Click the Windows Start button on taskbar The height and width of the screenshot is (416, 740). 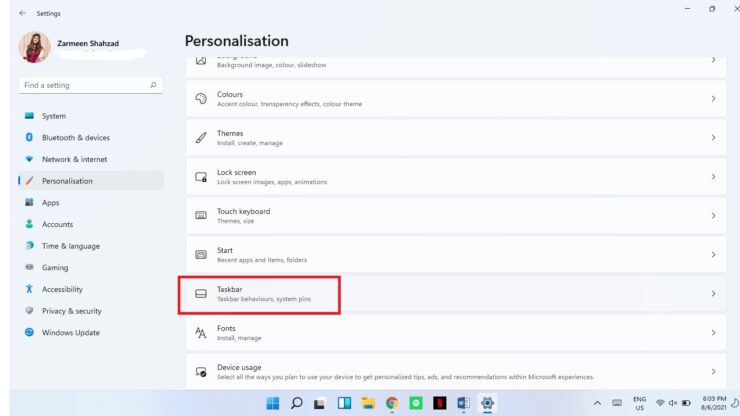(273, 403)
